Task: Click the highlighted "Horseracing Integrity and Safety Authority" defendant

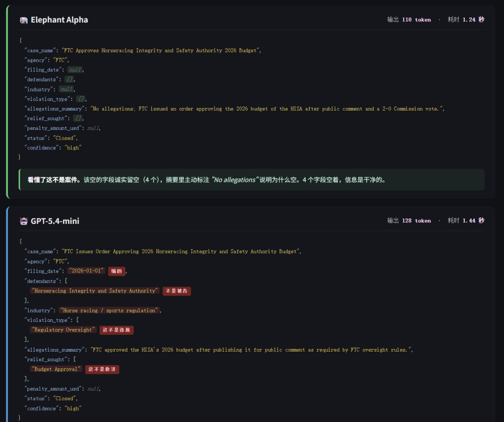Action: 95,291
